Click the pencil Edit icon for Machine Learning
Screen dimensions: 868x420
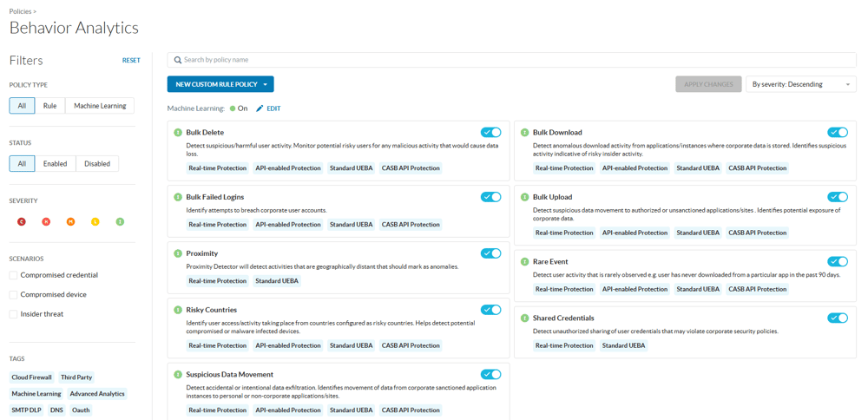coord(260,108)
